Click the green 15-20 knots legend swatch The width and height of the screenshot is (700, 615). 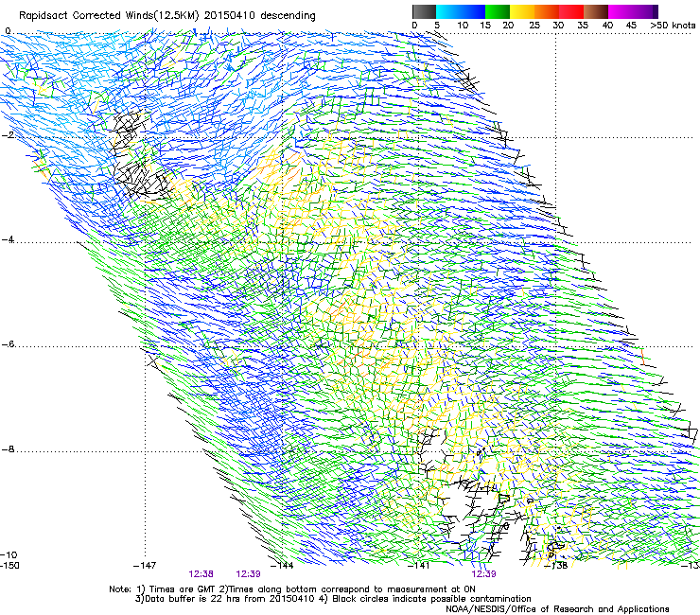click(498, 11)
